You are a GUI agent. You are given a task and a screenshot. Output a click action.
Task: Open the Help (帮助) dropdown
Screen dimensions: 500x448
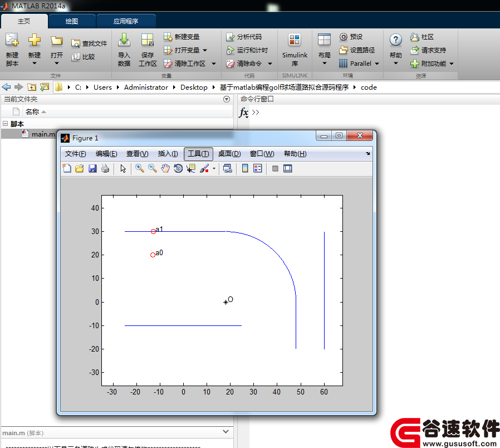[396, 64]
